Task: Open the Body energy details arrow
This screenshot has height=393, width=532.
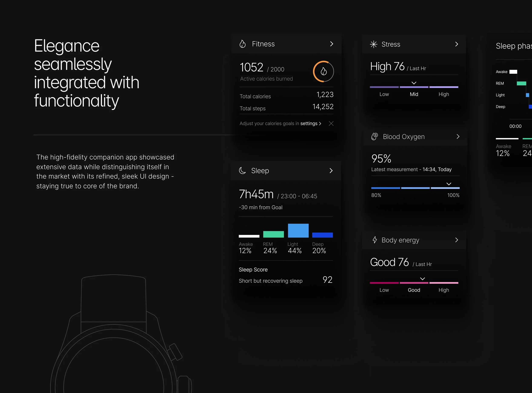Action: click(x=456, y=240)
